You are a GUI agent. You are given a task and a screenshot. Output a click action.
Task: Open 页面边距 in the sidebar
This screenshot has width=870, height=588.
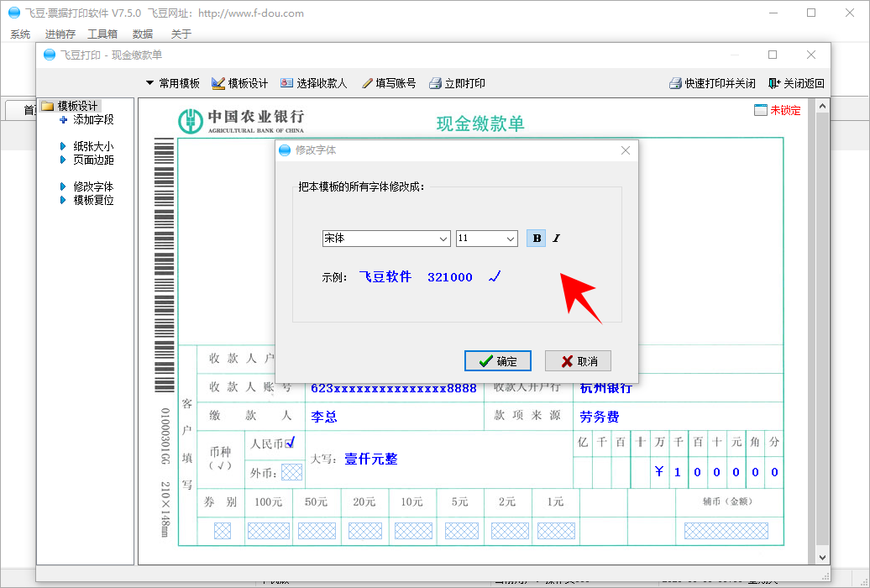coord(93,160)
